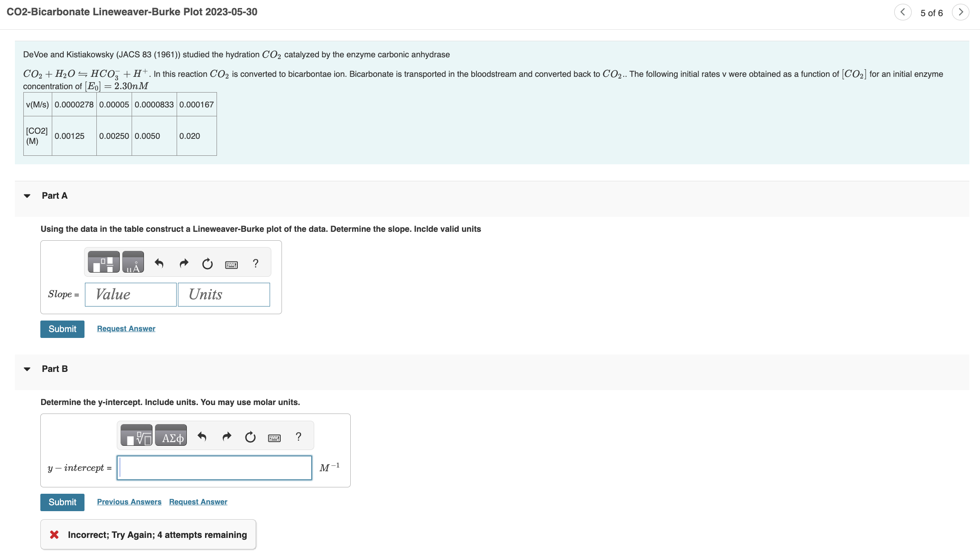Go to next problem arrow
The width and height of the screenshot is (980, 557).
click(x=960, y=12)
